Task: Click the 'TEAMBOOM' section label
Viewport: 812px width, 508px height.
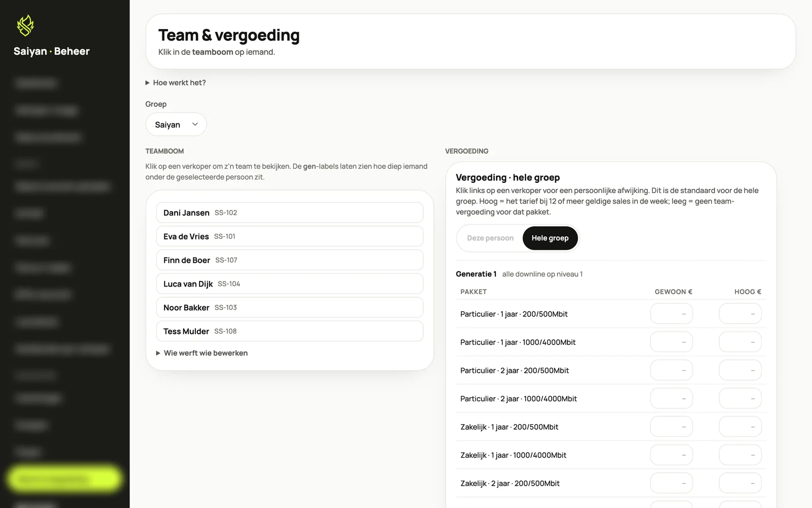Action: click(x=164, y=151)
